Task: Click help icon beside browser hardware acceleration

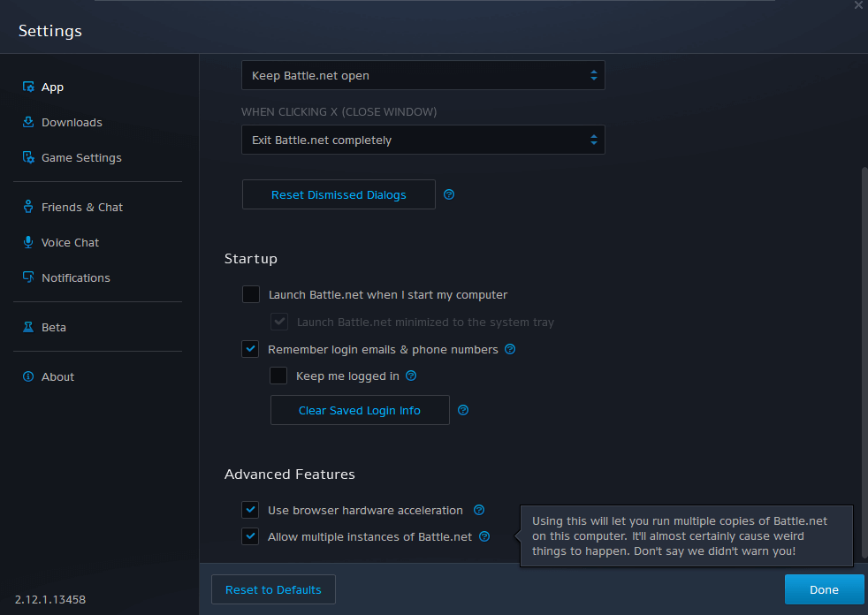Action: 479,510
